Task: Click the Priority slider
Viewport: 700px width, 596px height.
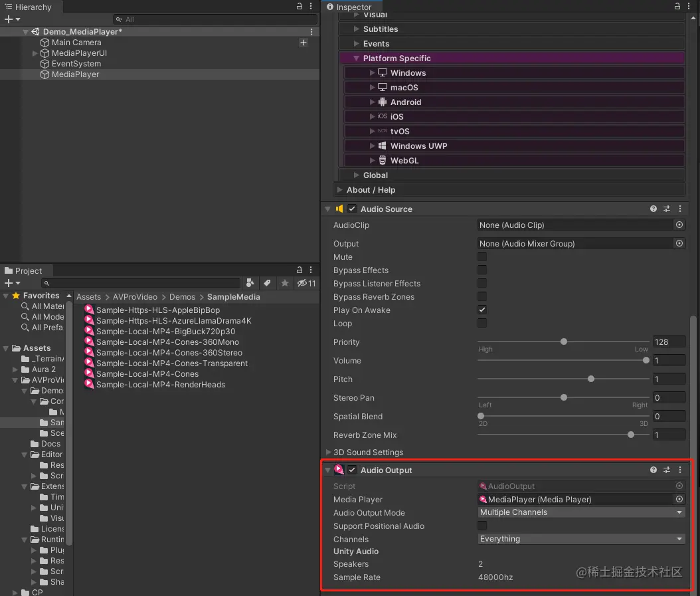Action: coord(563,342)
